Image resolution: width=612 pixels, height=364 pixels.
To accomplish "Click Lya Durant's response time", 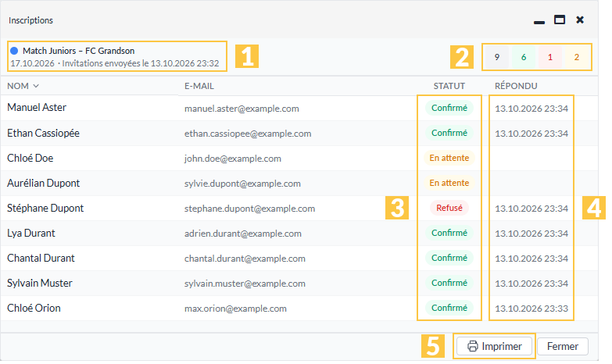I will (531, 234).
